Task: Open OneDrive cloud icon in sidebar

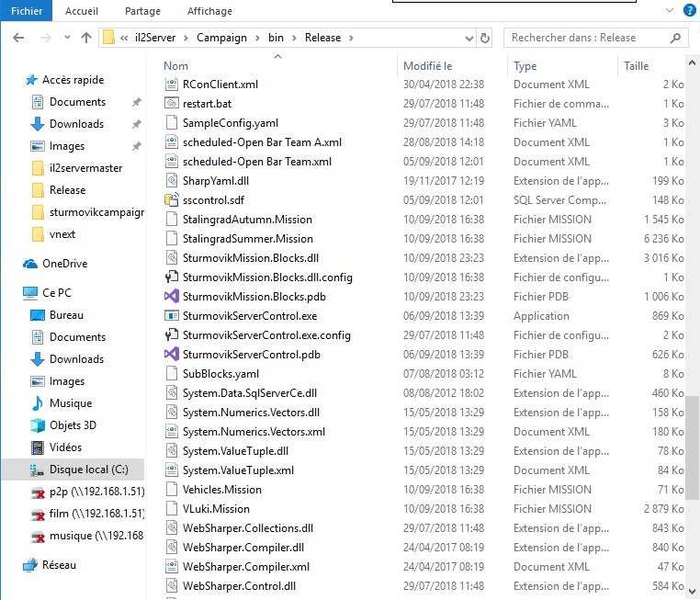Action: click(x=30, y=264)
